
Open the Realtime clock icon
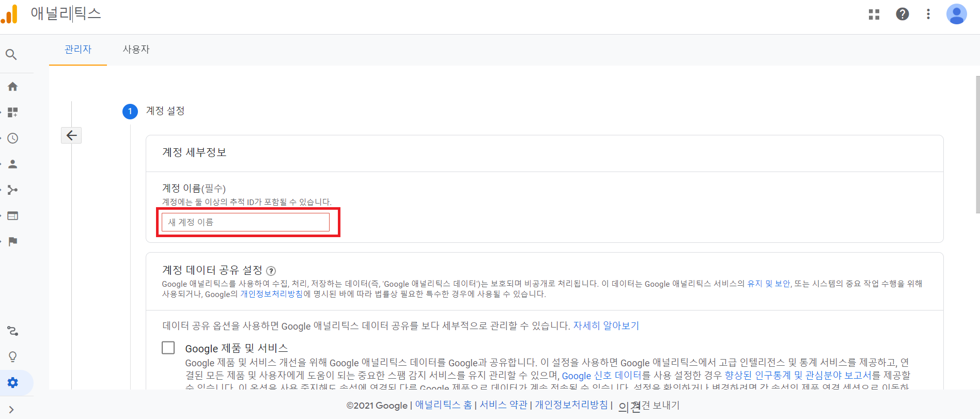pyautogui.click(x=13, y=138)
